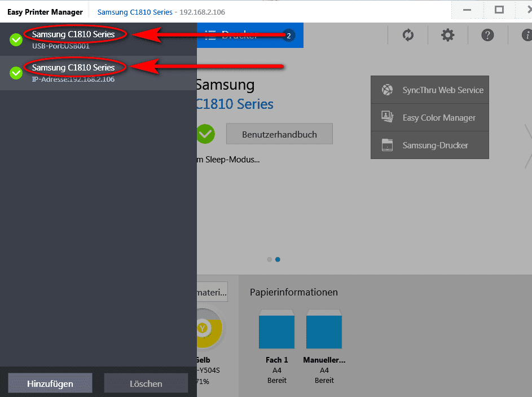Select the printer at IP-Adresse:192.168.2.106

click(x=98, y=73)
